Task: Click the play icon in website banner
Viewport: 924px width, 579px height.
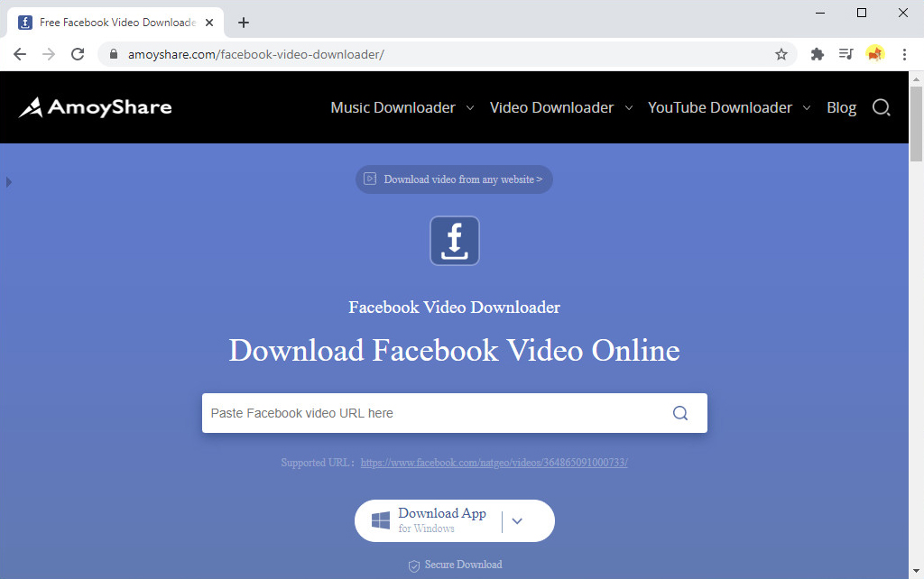Action: (x=369, y=179)
